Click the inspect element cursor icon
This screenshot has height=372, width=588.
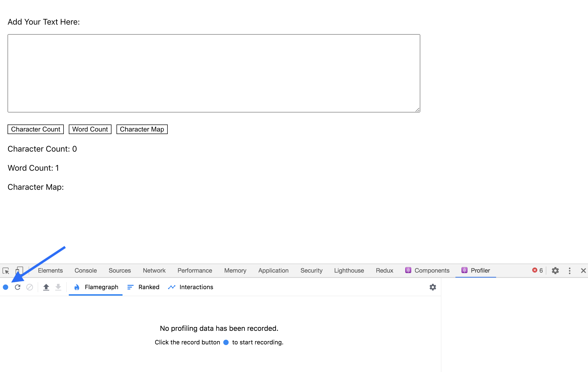[6, 271]
